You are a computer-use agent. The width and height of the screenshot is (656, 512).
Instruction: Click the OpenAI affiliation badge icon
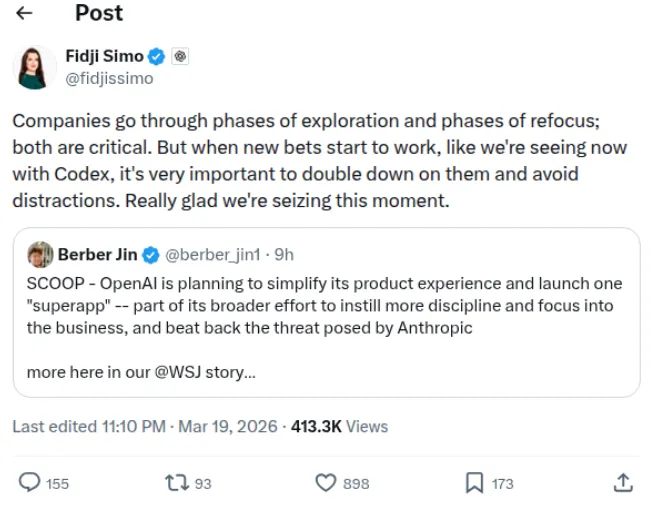pyautogui.click(x=179, y=57)
